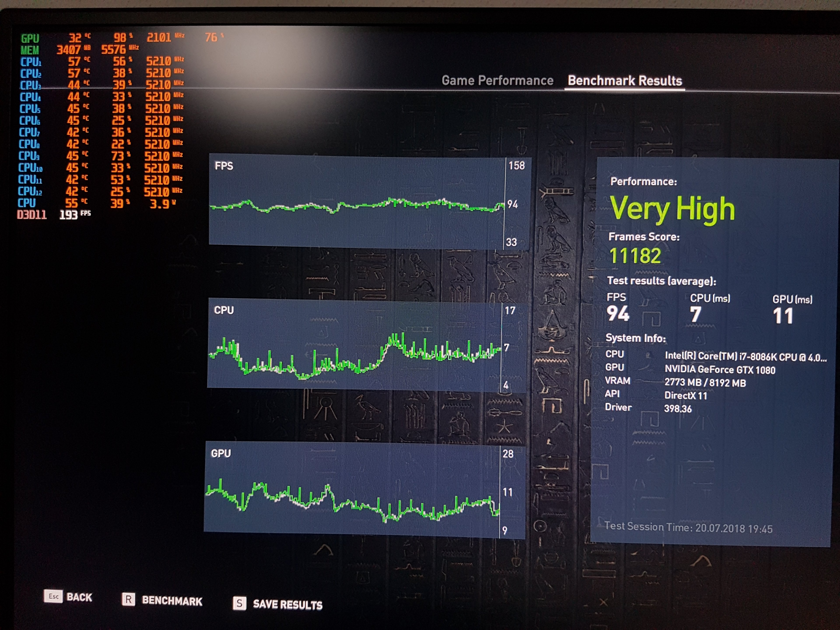Image resolution: width=840 pixels, height=630 pixels.
Task: Click the R key benchmark icon
Action: pos(128,599)
